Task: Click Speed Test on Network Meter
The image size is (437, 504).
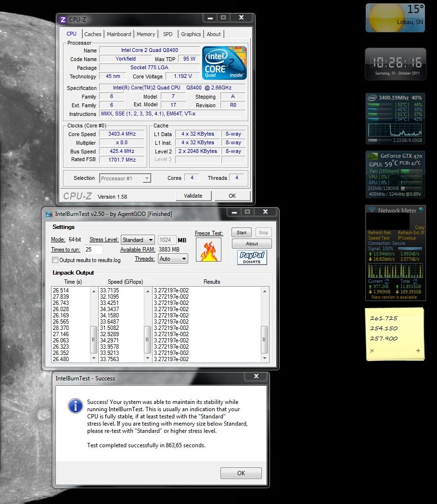Action: click(x=379, y=238)
